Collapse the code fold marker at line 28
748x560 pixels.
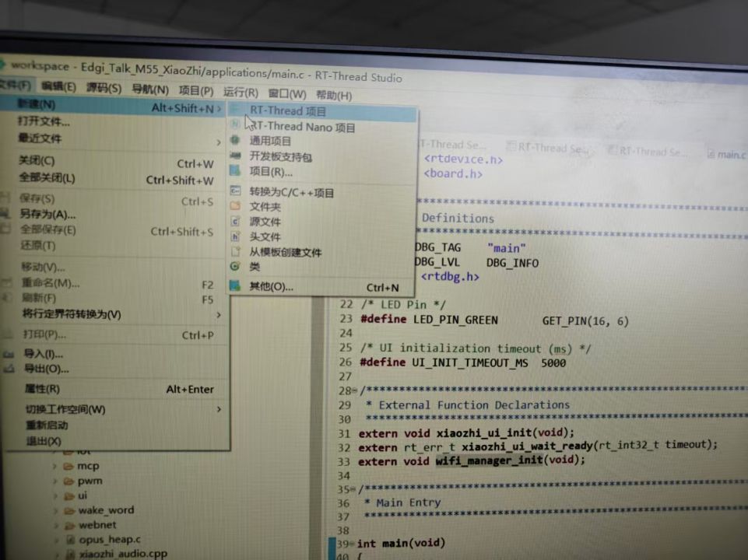354,391
